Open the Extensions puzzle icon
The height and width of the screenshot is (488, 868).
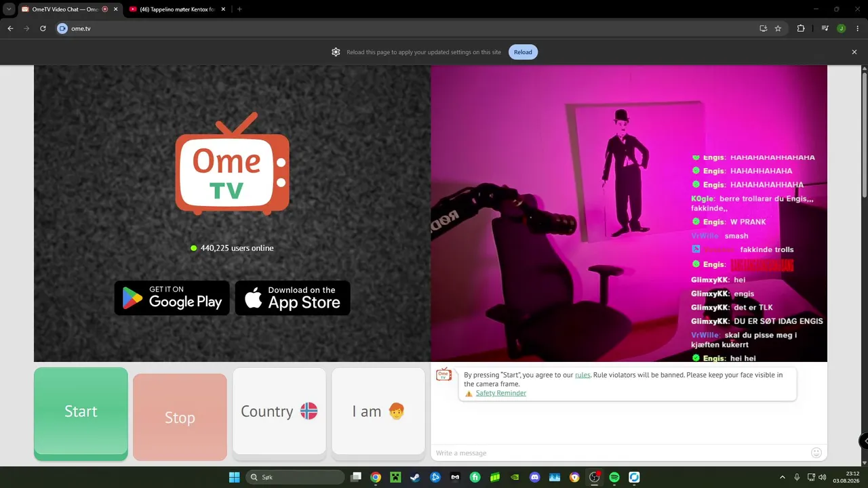pos(801,28)
